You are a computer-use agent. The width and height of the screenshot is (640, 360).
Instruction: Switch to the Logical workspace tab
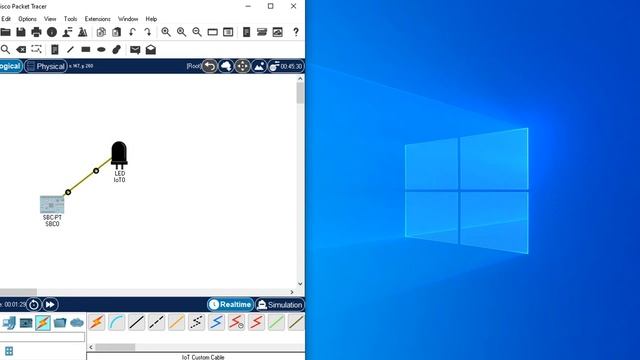click(x=10, y=66)
